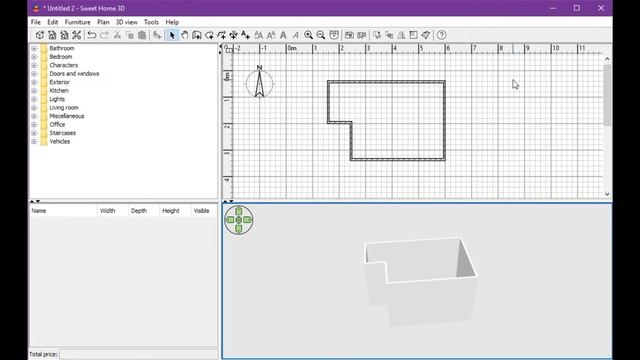
Task: Click the plan's vertical scrollbar thumb
Action: (x=607, y=95)
